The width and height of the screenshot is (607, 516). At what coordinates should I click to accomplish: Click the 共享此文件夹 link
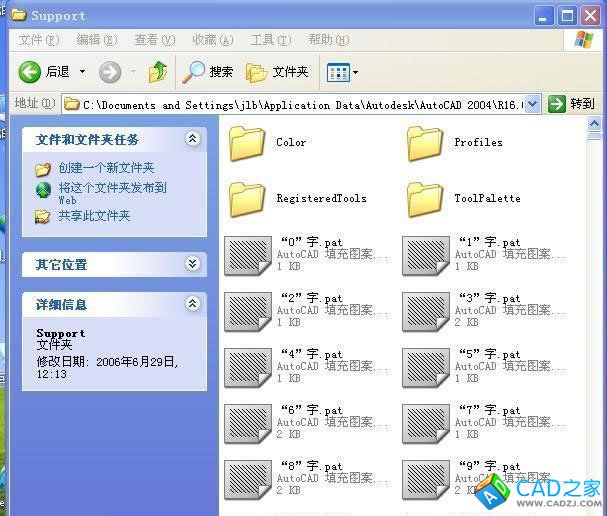point(94,216)
